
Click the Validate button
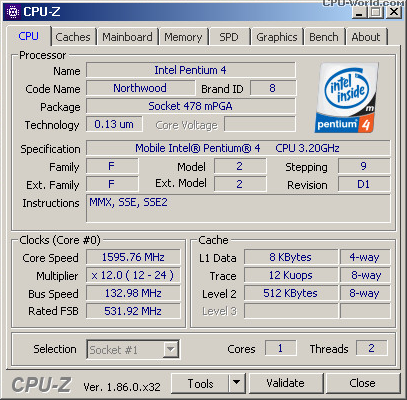click(x=285, y=383)
